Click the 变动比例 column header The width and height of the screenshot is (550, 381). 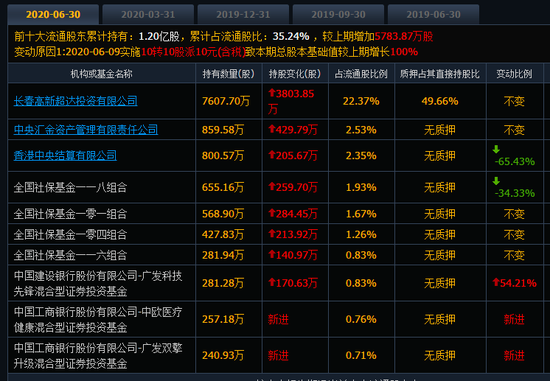[514, 74]
